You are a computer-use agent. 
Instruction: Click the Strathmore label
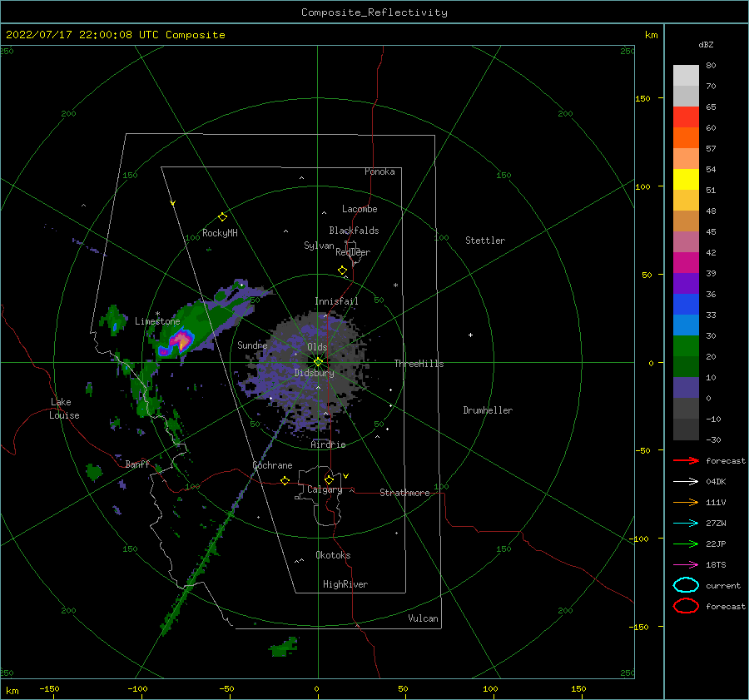[x=404, y=493]
